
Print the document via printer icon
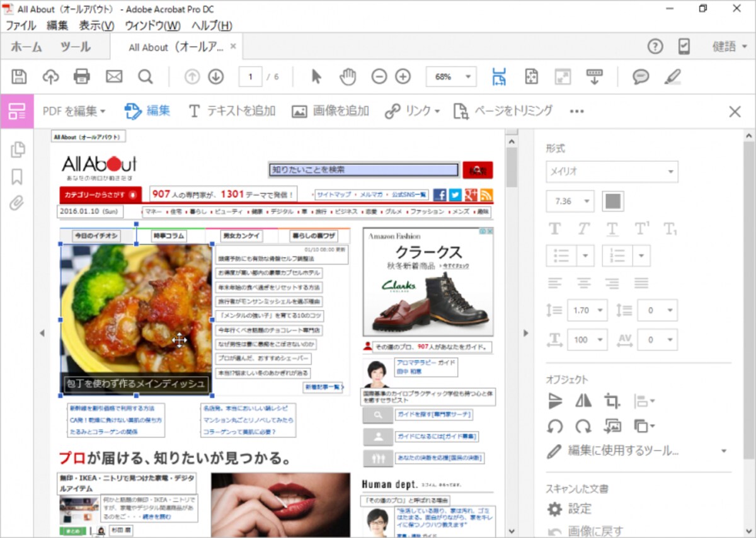click(x=82, y=77)
